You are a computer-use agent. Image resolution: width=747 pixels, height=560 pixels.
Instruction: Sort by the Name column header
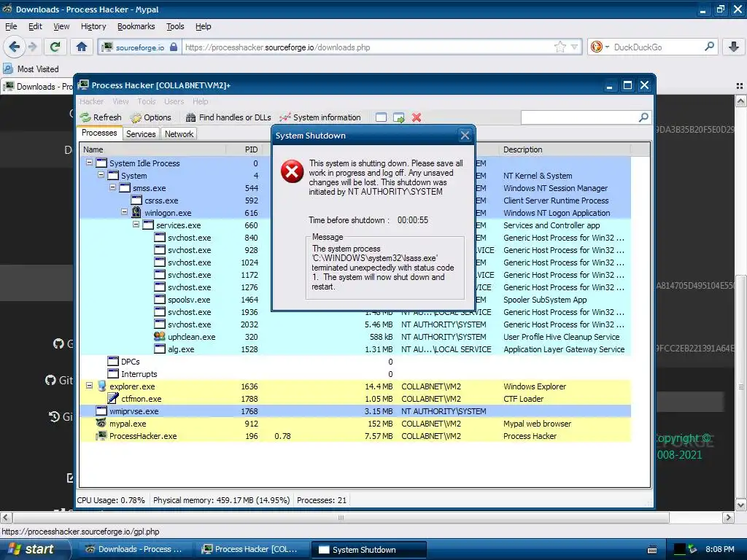[x=152, y=149]
